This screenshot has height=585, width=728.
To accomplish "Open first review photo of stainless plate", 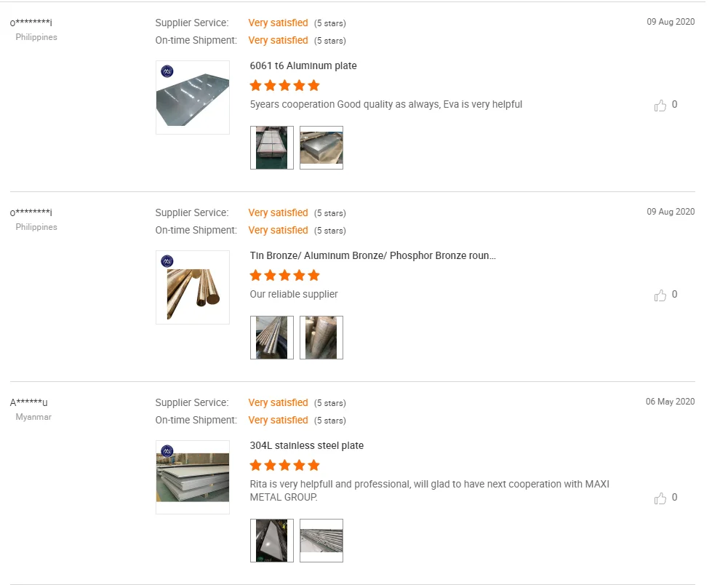I will [x=272, y=541].
